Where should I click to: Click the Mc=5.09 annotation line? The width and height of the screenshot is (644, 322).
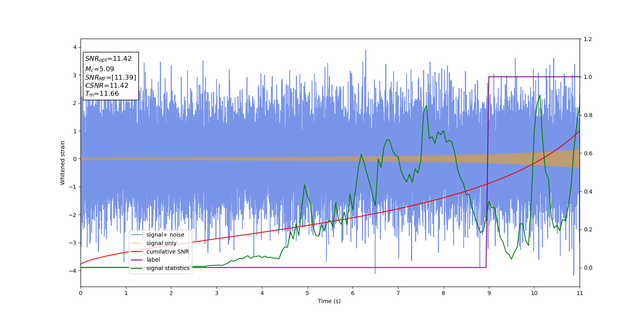[99, 69]
